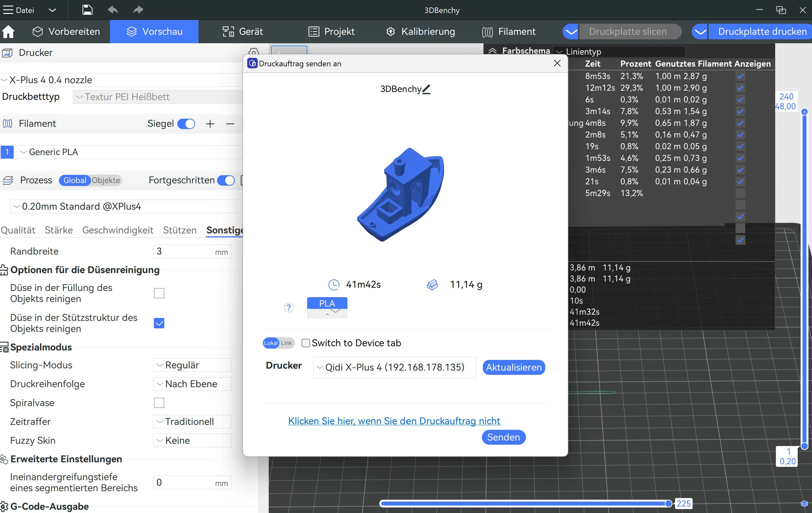Click the Aktualisieren button
This screenshot has width=812, height=513.
(514, 367)
